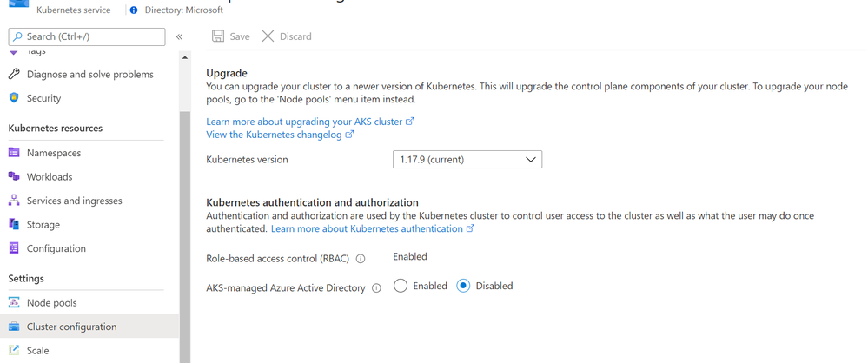Click the Save floppy disk icon

[x=218, y=36]
